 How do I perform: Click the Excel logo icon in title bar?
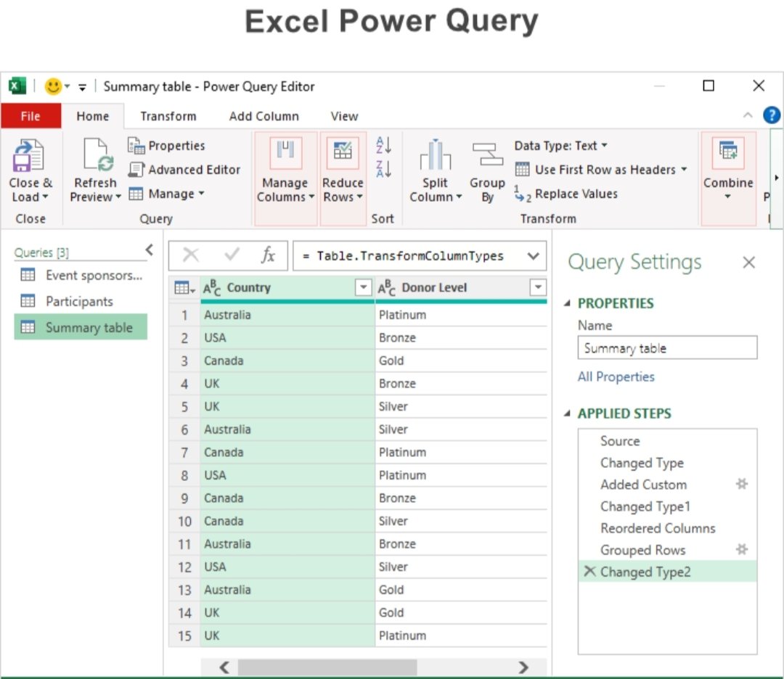coord(17,86)
